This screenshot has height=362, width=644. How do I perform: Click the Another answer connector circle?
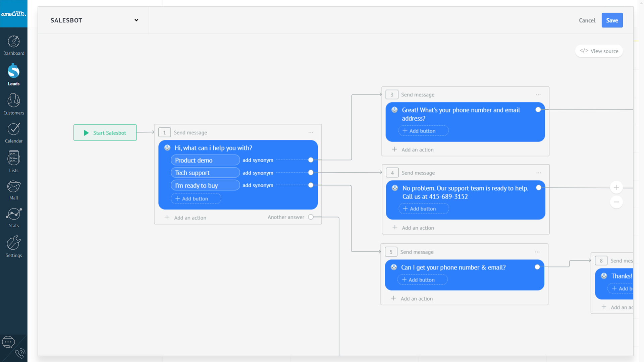point(311,217)
